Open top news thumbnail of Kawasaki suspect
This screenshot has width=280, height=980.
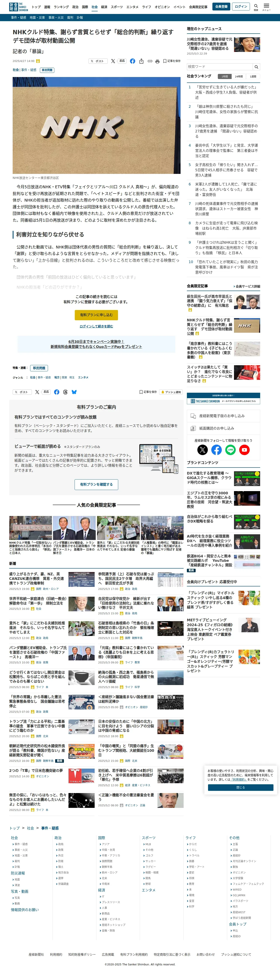click(x=247, y=45)
